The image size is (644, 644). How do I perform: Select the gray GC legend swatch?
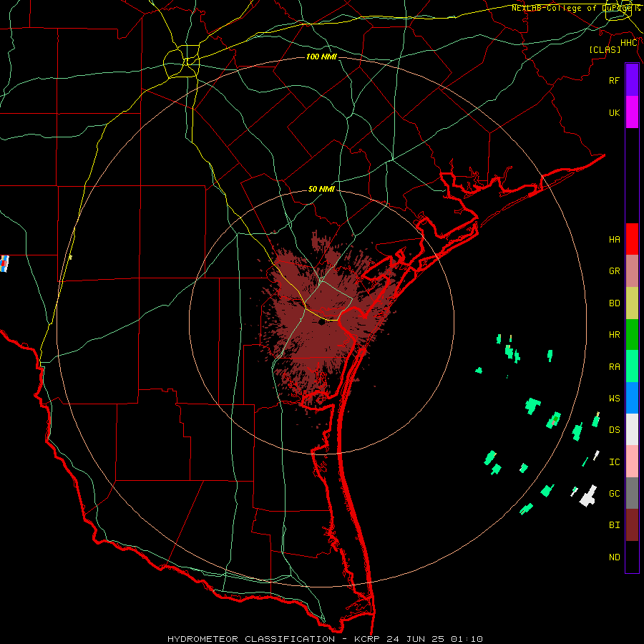pyautogui.click(x=632, y=493)
